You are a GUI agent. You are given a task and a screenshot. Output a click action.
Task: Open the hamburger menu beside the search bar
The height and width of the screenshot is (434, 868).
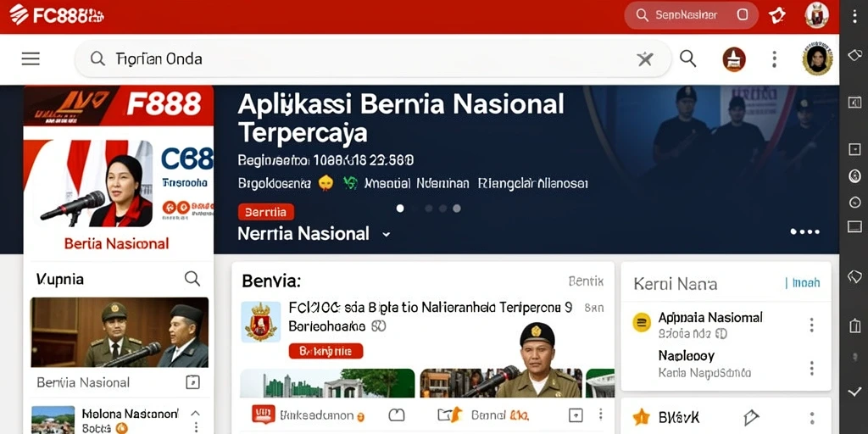[31, 58]
